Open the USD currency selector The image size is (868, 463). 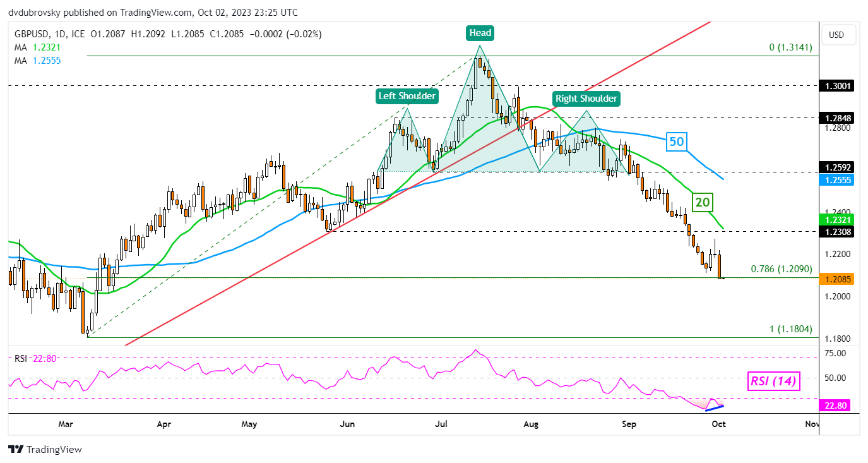click(x=836, y=35)
